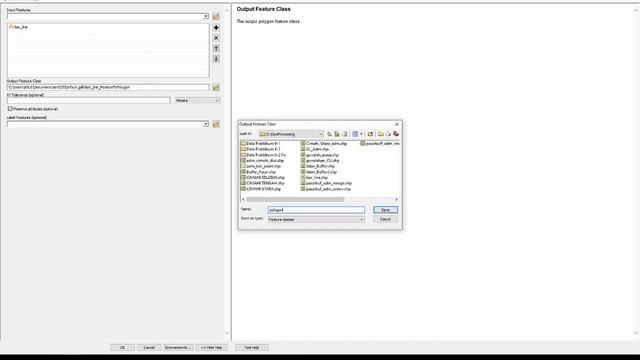Open the view mode dropdown arrow in dialog
The height and width of the screenshot is (360, 640).
pyautogui.click(x=361, y=134)
